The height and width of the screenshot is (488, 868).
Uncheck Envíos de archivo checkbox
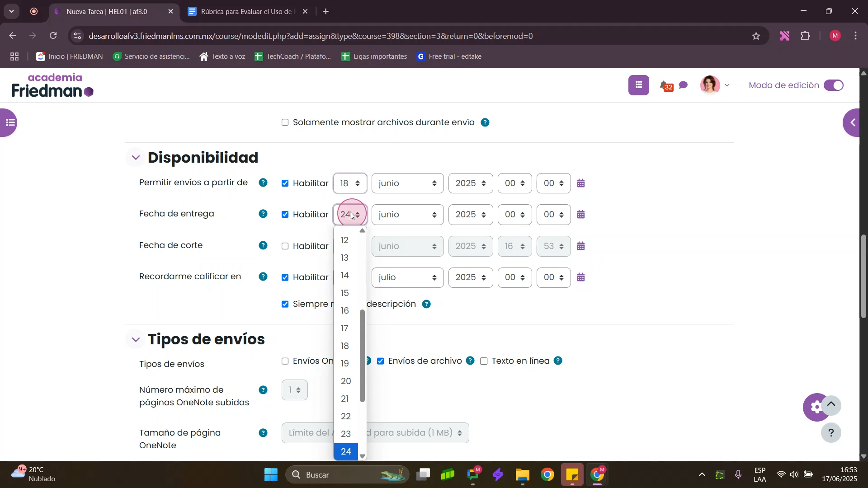point(381,361)
